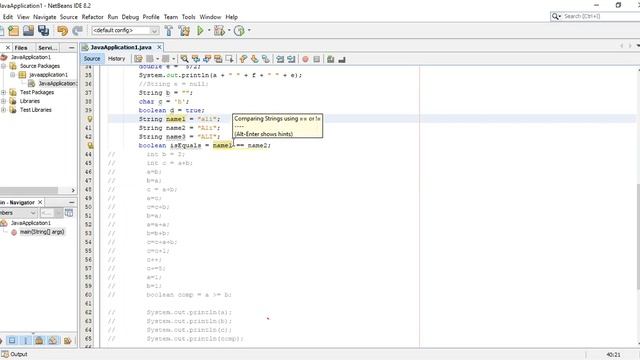Expand the Test Packages node
This screenshot has width=640, height=360.
coord(4,92)
